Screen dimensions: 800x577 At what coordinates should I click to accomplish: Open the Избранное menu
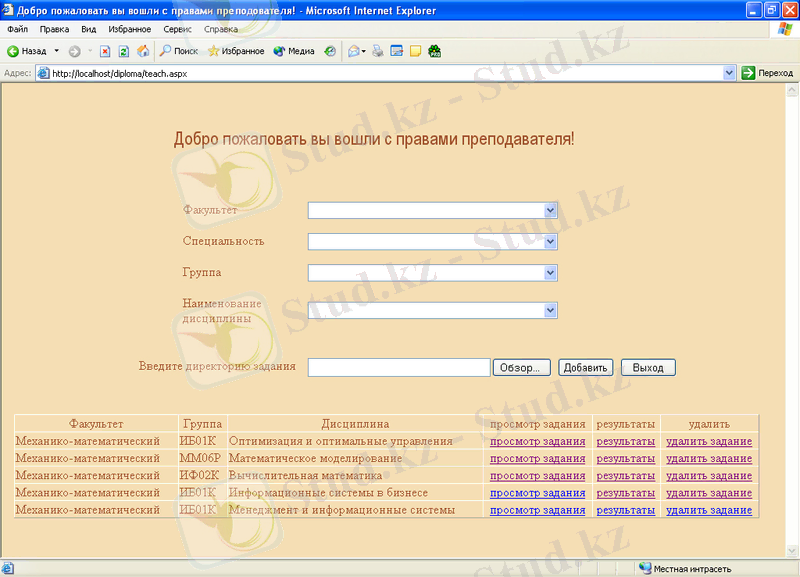[130, 29]
